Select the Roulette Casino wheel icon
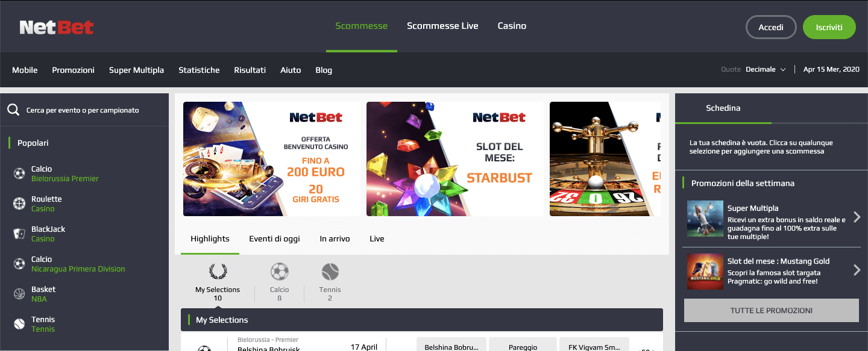Image resolution: width=868 pixels, height=351 pixels. [x=19, y=204]
